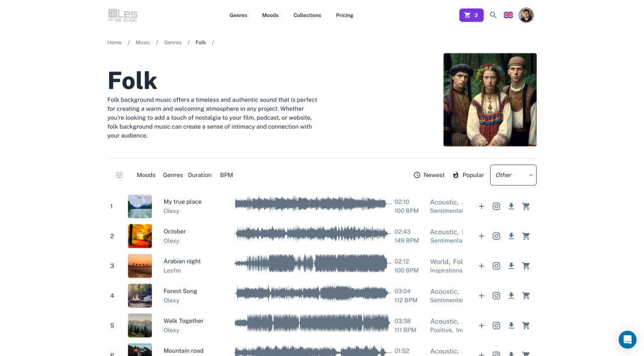Download the track "Walk Together"

point(511,325)
